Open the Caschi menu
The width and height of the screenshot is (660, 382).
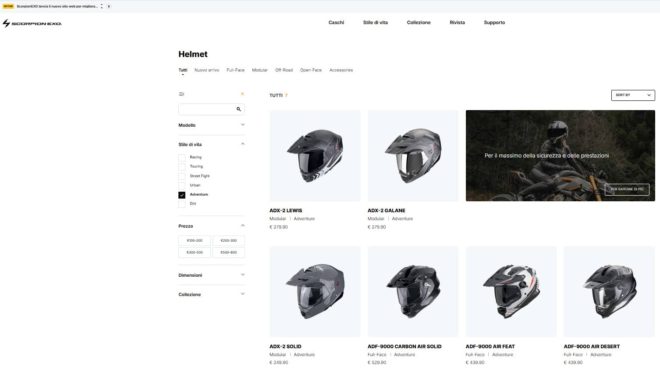336,22
